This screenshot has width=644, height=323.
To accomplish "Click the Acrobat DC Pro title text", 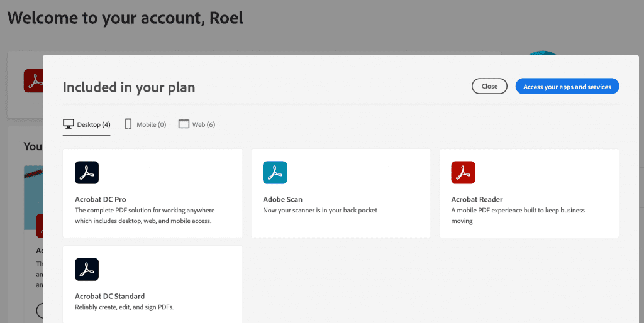I will [101, 200].
